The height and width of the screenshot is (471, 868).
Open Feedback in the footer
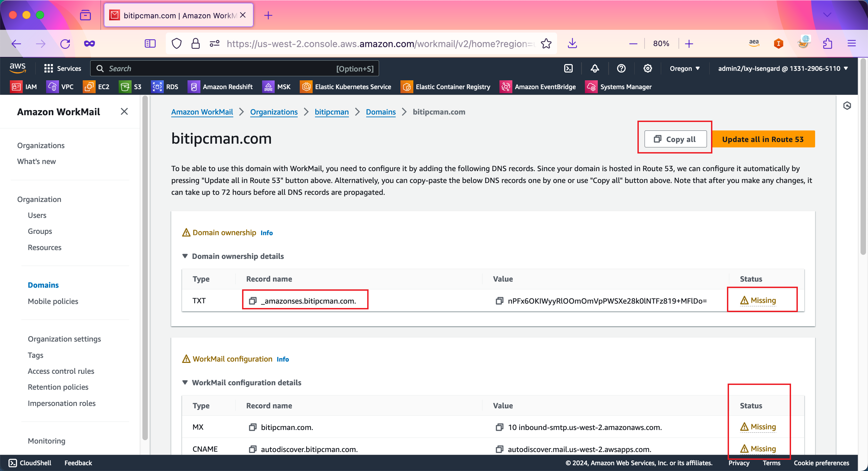[78, 463]
